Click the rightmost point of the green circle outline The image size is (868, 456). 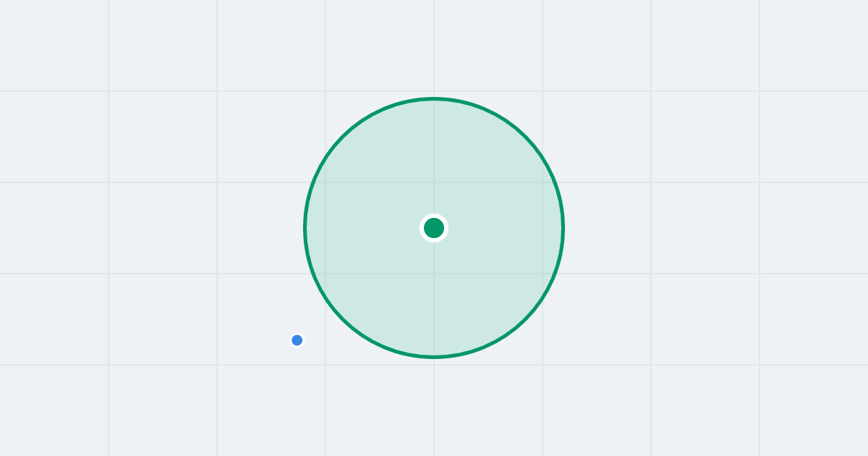(563, 228)
